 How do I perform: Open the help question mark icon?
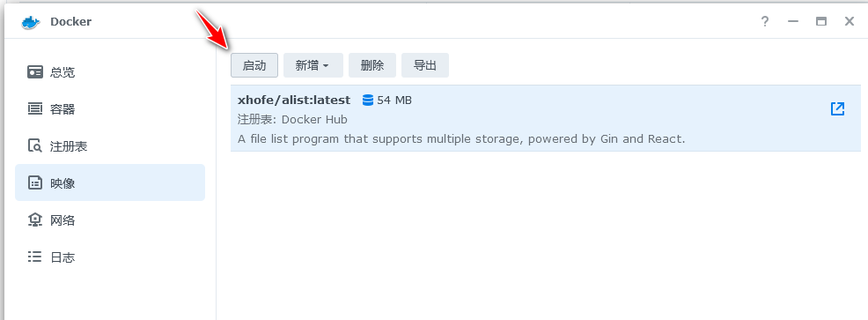[x=764, y=22]
